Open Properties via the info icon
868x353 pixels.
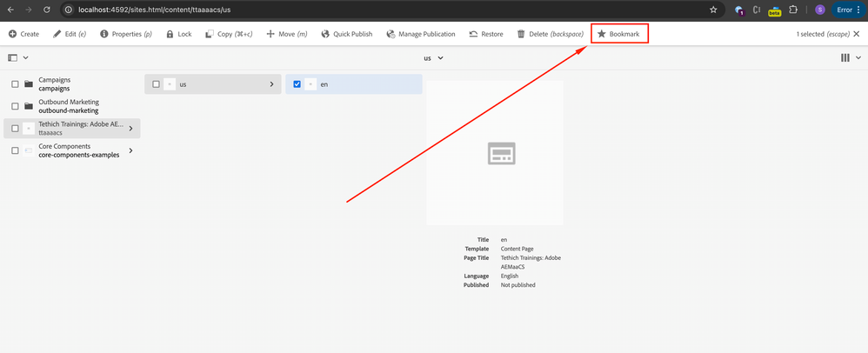(104, 34)
